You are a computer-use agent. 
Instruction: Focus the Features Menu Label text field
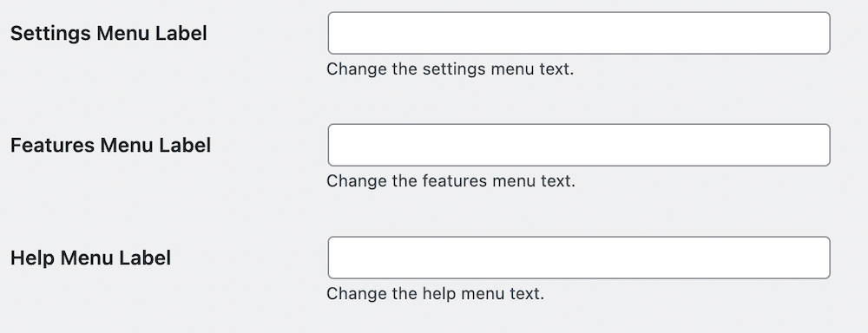pos(579,145)
